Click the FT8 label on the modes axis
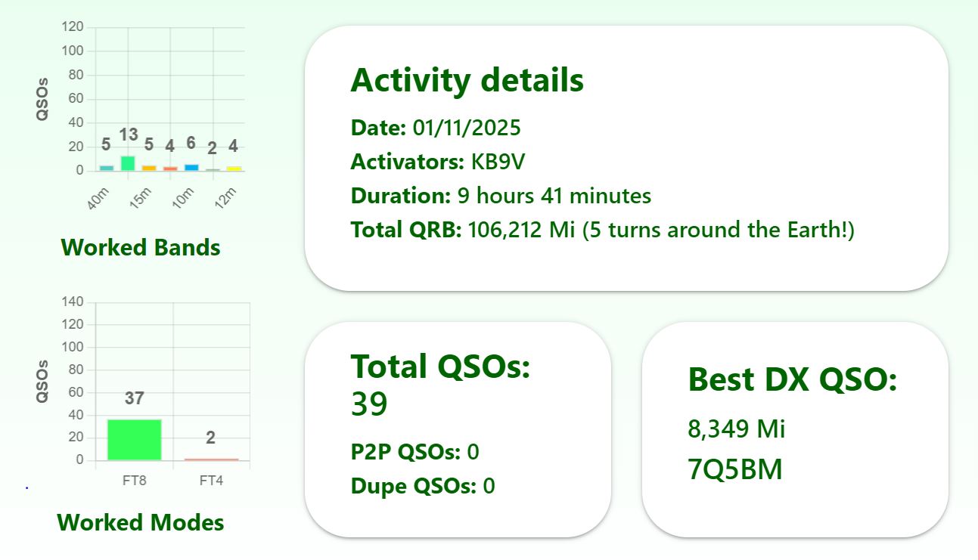This screenshot has width=978, height=560. [134, 480]
